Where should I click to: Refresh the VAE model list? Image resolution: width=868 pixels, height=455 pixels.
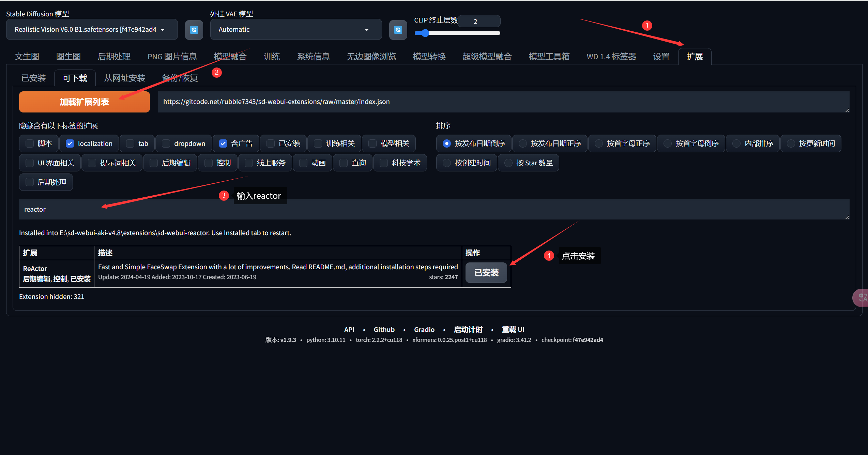click(398, 30)
